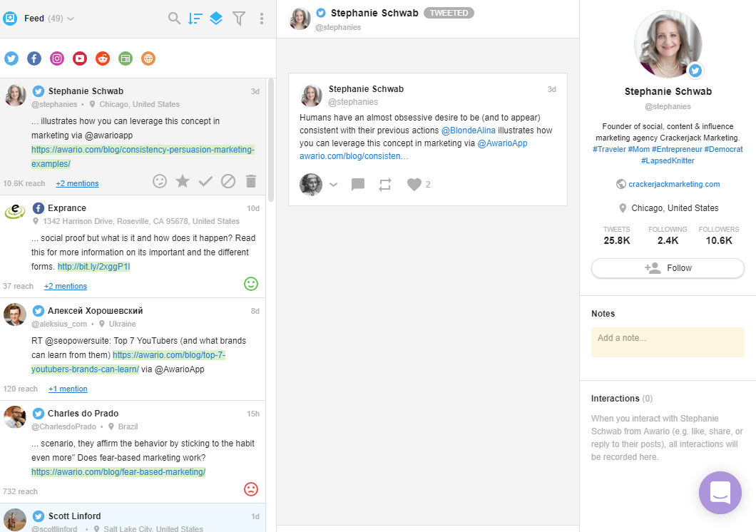
Task: Toggle grouped mentions layers icon
Action: 217,19
